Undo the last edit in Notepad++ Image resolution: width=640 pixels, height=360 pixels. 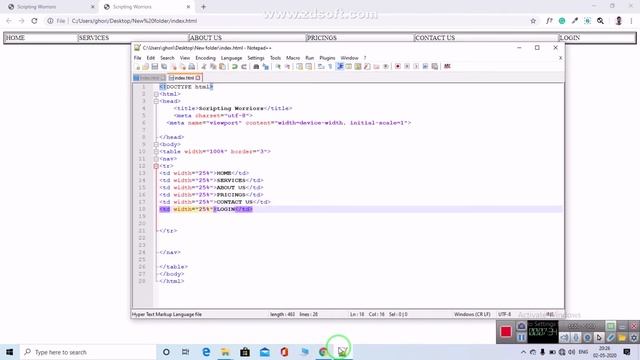point(235,67)
